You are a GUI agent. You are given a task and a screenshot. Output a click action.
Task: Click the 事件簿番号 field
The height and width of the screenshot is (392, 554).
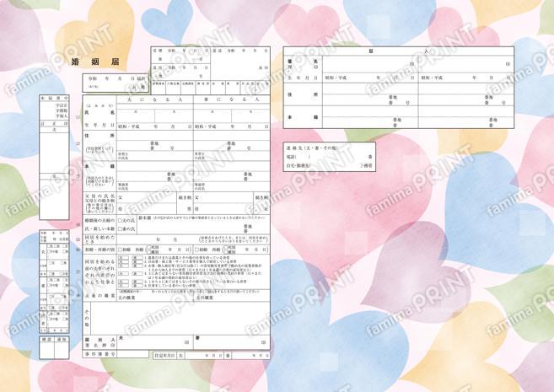(132, 354)
